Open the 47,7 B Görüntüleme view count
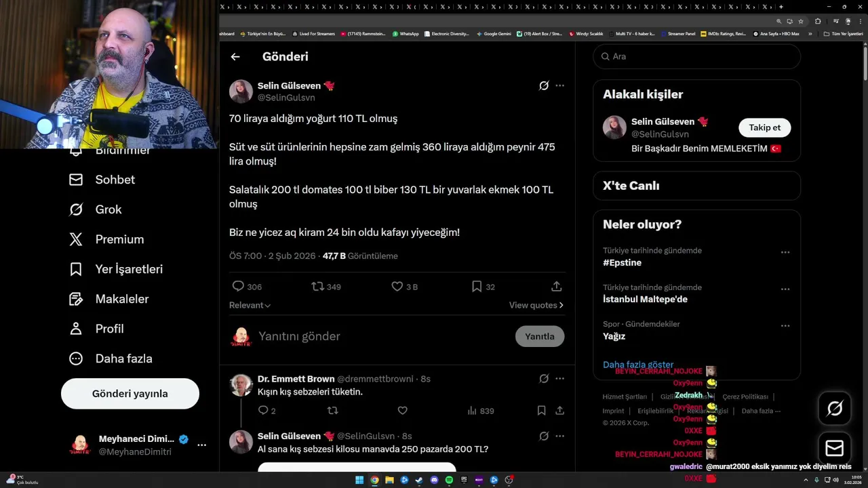This screenshot has height=488, width=868. point(360,256)
